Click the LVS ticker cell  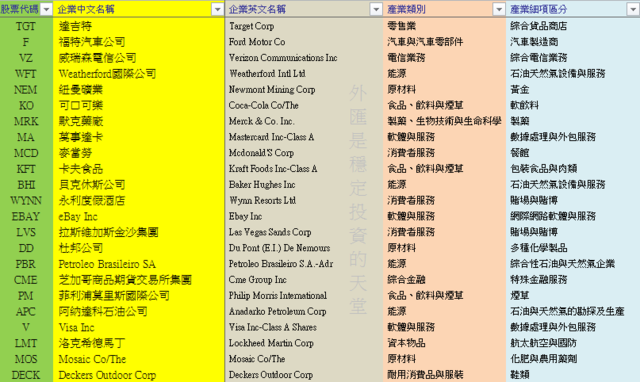click(x=27, y=232)
